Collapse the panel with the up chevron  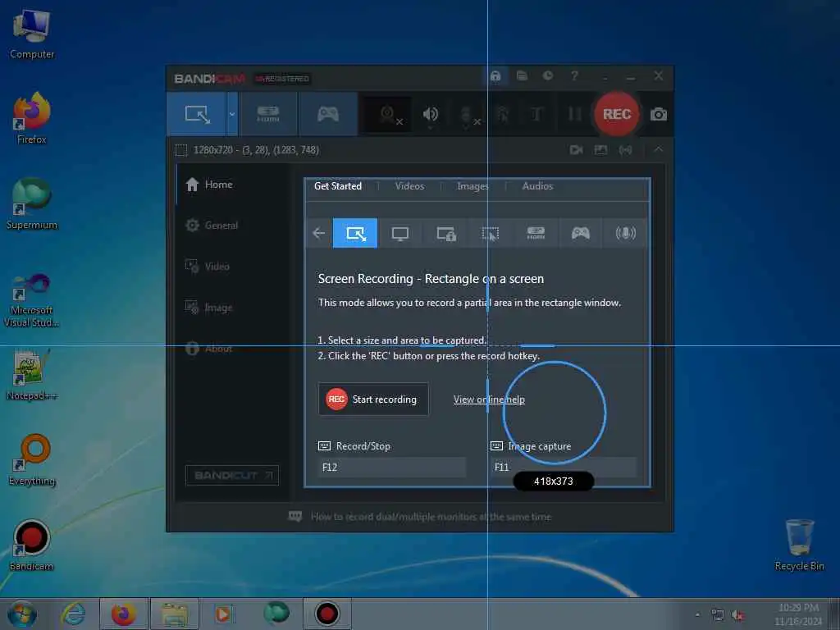coord(658,150)
